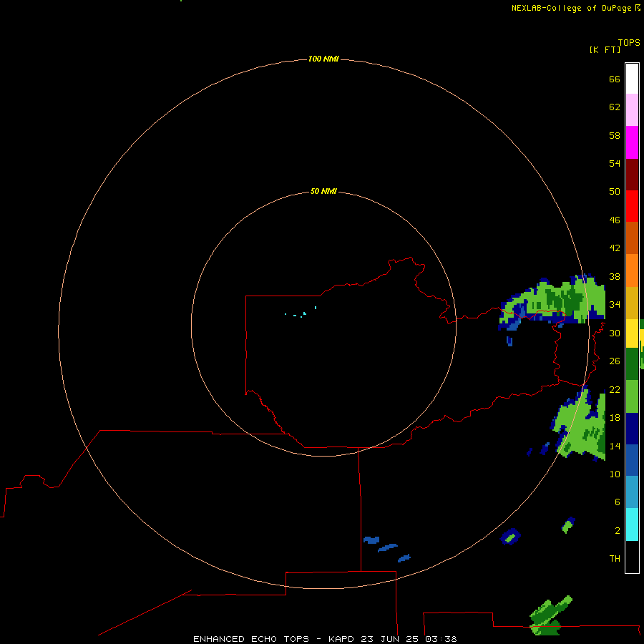Click the 23 JUN 25 date text
The height and width of the screenshot is (644, 644).
[390, 639]
